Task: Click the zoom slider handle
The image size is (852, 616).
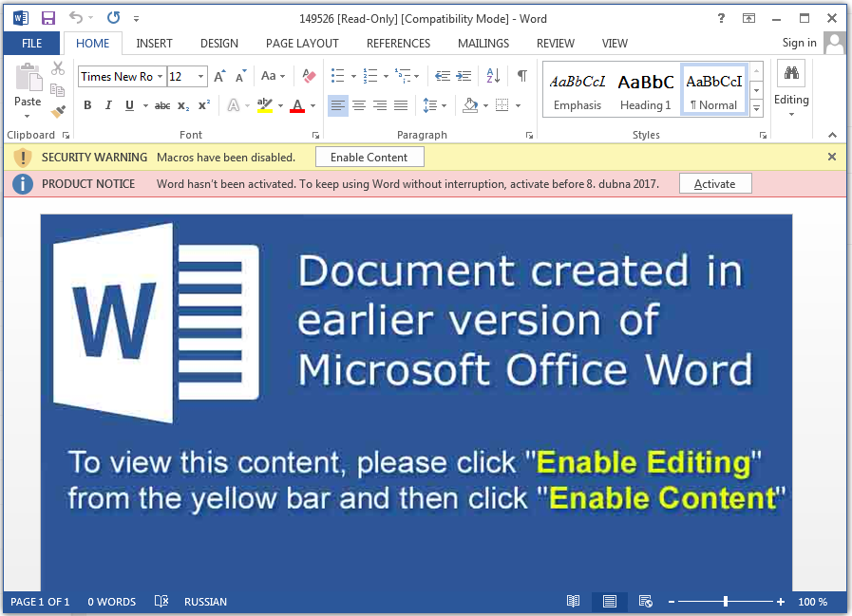Action: (x=726, y=602)
